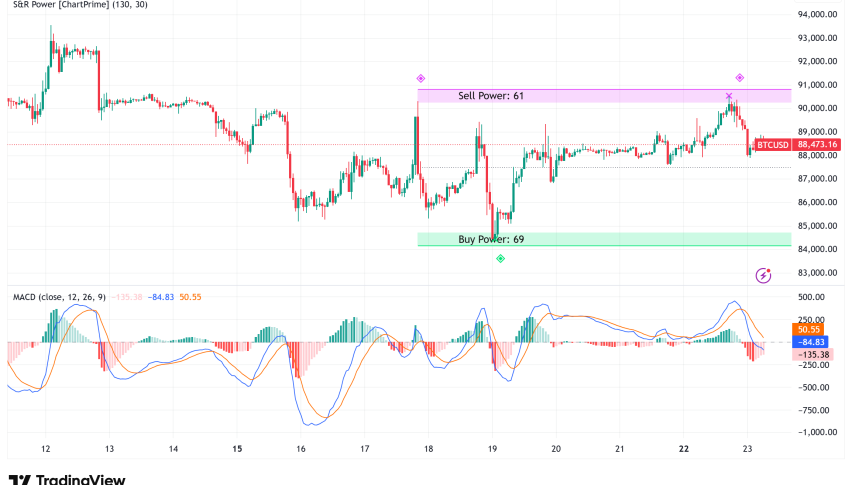Click the orange 50.55 MACD signal value tag
Screen dimensions: 852x485
tap(809, 328)
